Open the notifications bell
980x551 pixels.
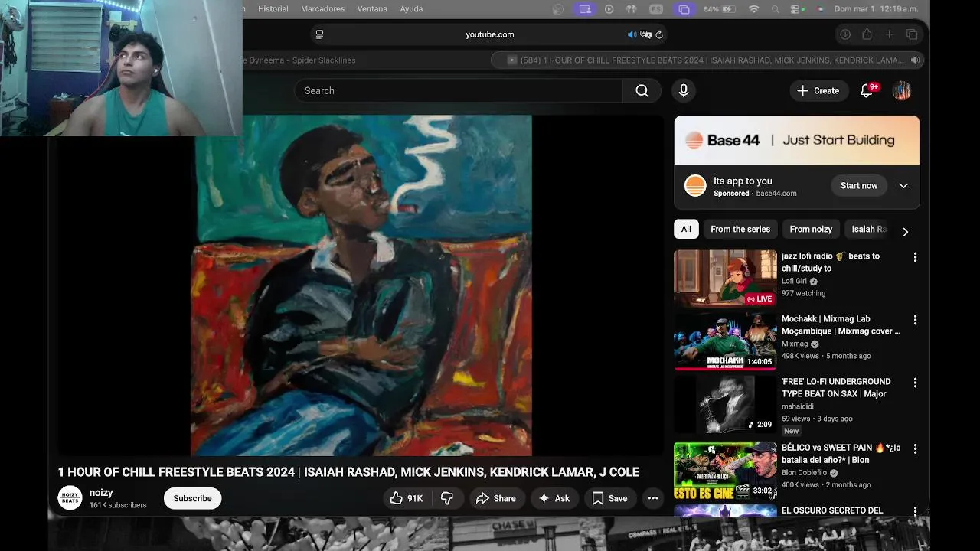[x=867, y=90]
